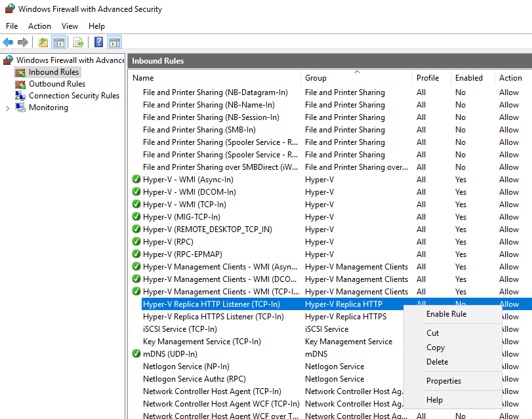Sort rules by the Enabled column header

point(472,78)
